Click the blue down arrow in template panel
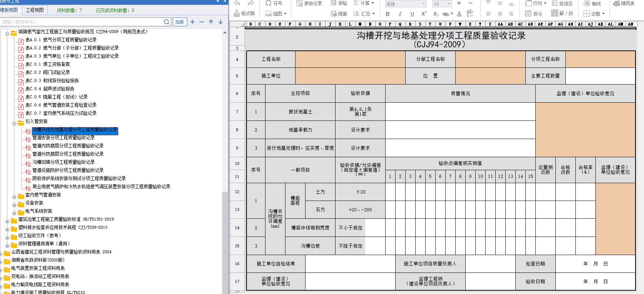The height and width of the screenshot is (294, 644). pyautogui.click(x=221, y=22)
